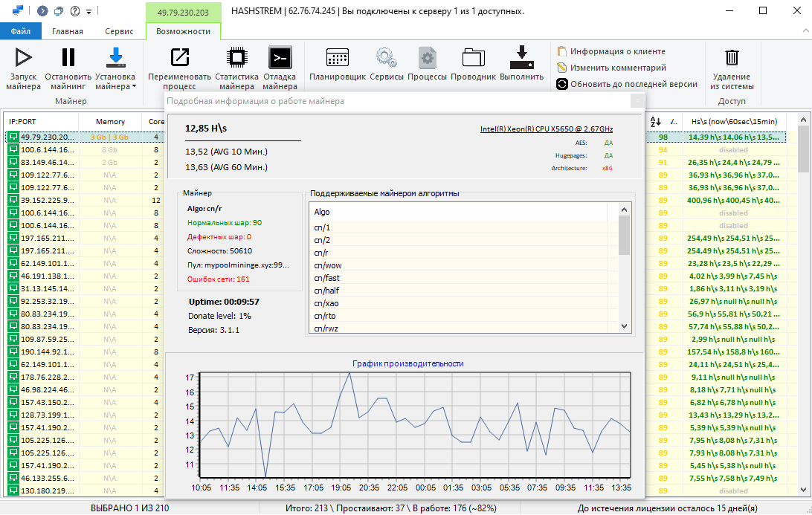Click the 49.79.230.203 context tab
This screenshot has width=812, height=515.
point(184,13)
